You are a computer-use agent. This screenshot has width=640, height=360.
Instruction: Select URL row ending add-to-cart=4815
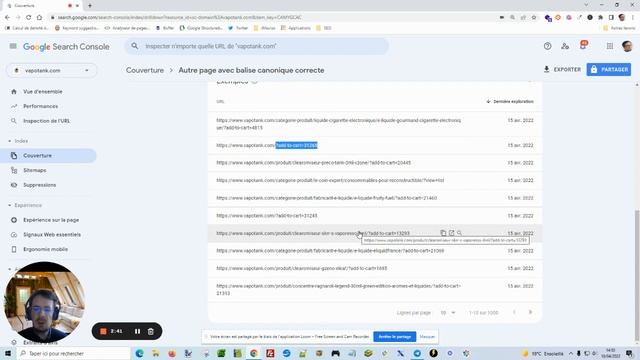pos(375,124)
